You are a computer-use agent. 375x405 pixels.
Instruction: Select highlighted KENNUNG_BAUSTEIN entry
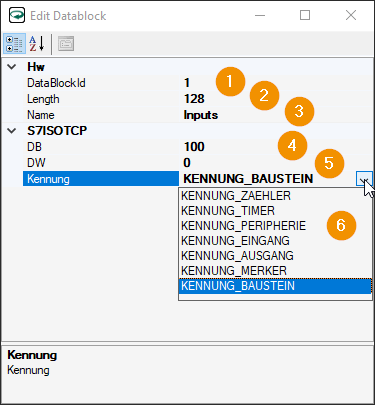point(275,286)
